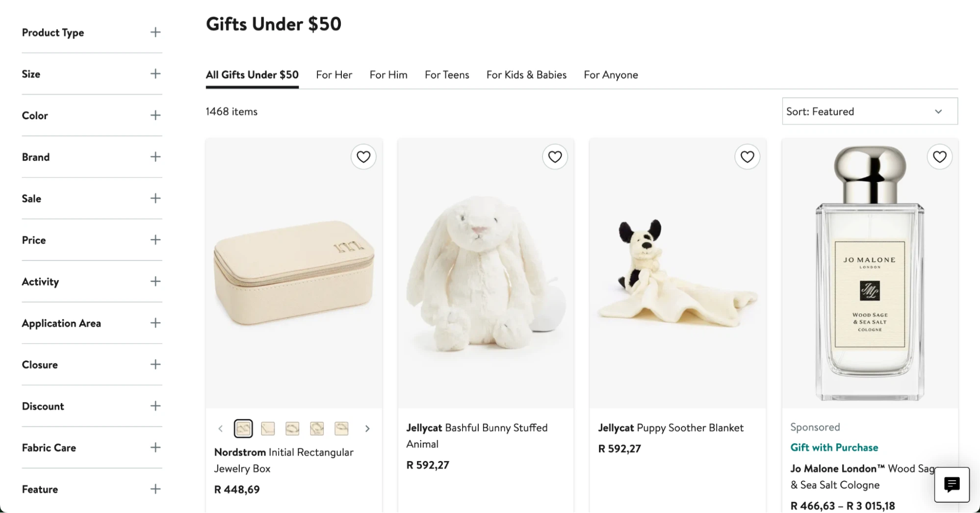Viewport: 980px width, 513px height.
Task: Switch to the For Her tab
Action: pos(334,75)
